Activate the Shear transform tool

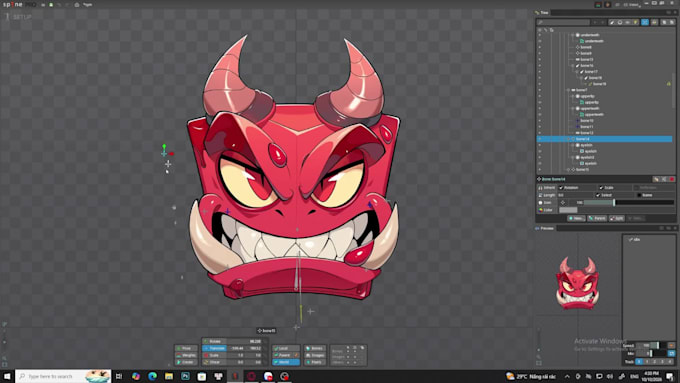coord(214,362)
